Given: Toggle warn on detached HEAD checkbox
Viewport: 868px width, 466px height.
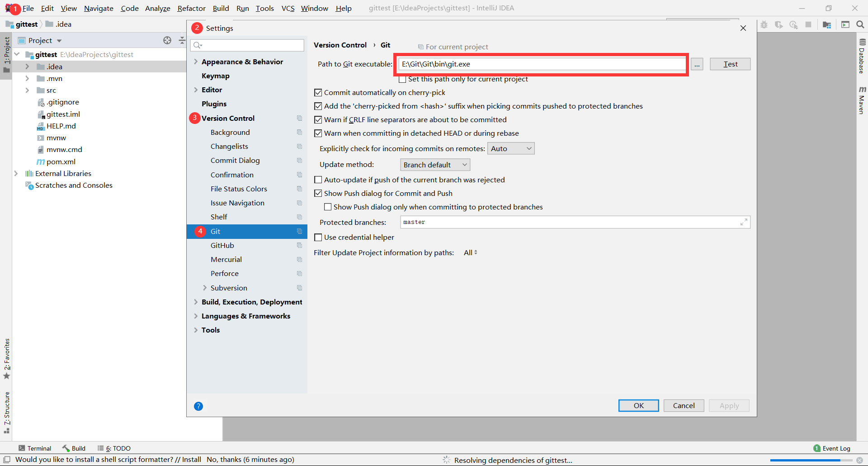Looking at the screenshot, I should 318,133.
